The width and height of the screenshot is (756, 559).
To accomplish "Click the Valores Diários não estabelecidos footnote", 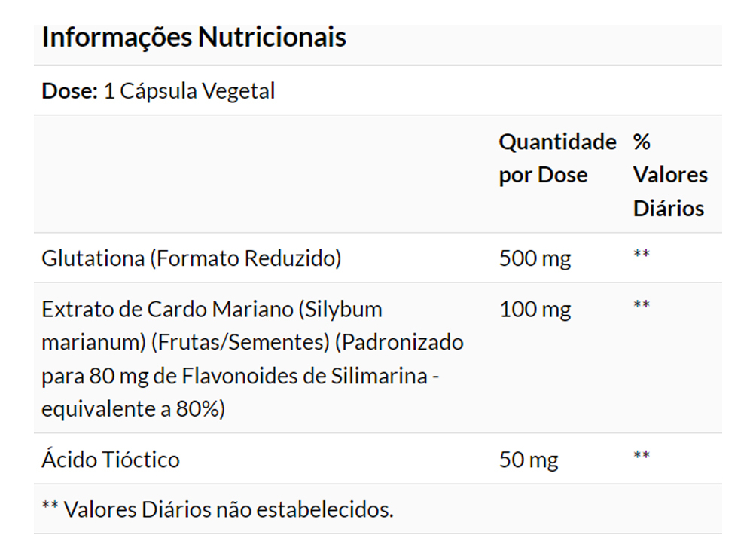I will click(x=218, y=509).
